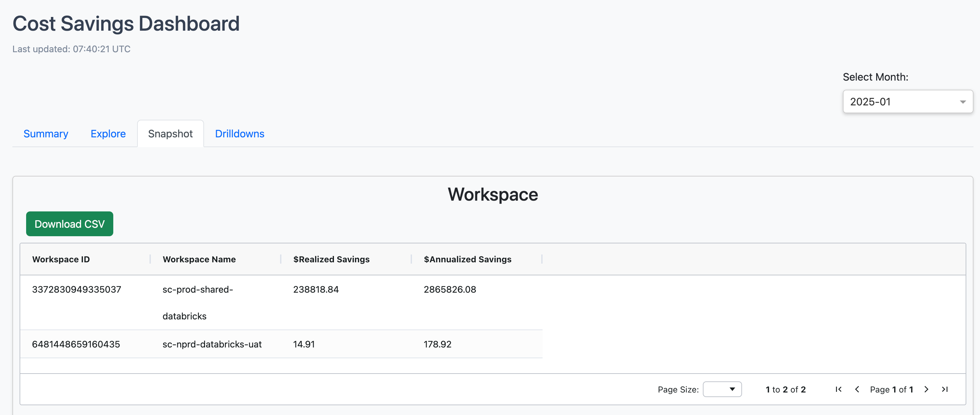Go to next page arrow
The height and width of the screenshot is (415, 980).
[x=926, y=389]
